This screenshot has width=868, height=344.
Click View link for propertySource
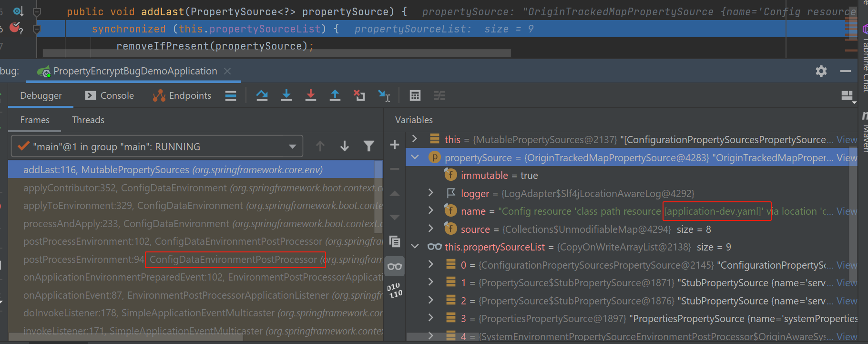(847, 157)
